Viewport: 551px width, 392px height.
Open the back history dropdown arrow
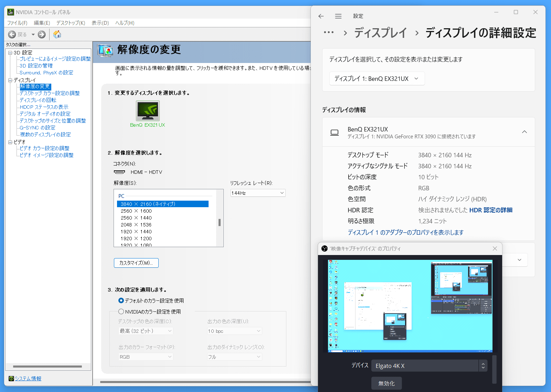(33, 34)
